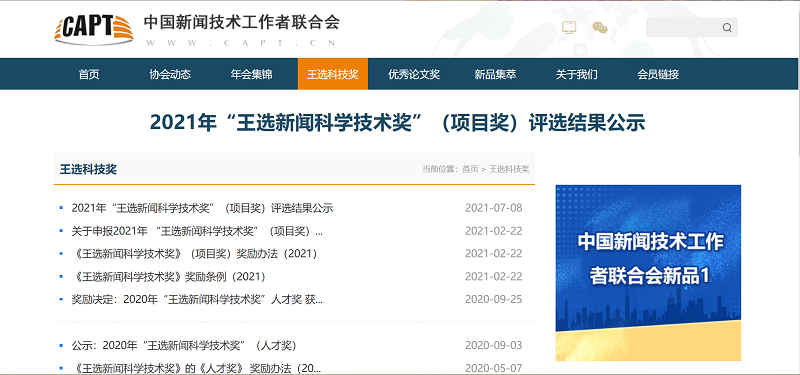Click the search magnifier icon
The image size is (800, 375).
pyautogui.click(x=727, y=28)
